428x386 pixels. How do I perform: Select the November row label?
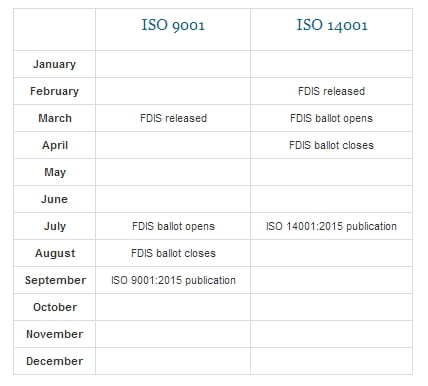point(55,334)
